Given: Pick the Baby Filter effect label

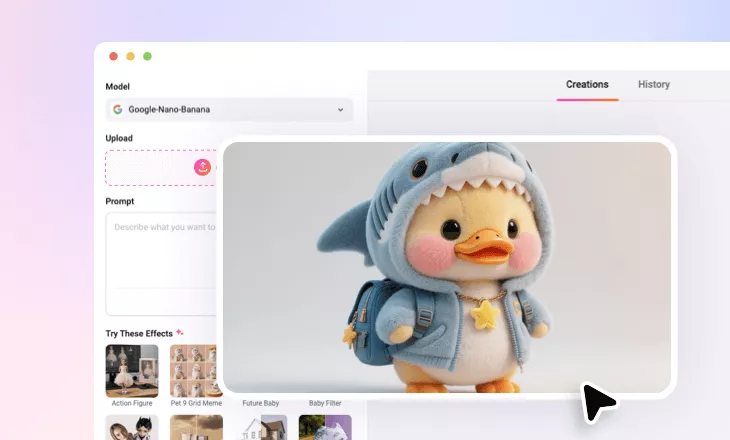Looking at the screenshot, I should [324, 403].
